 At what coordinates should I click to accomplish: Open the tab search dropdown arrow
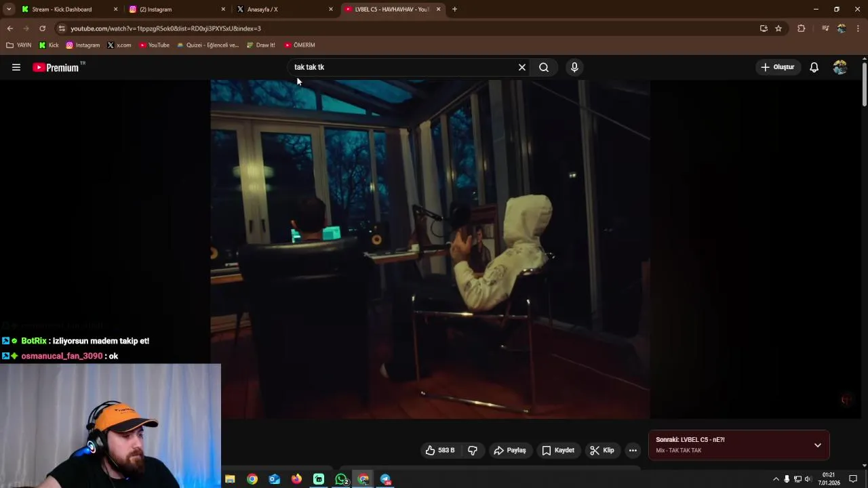click(x=8, y=9)
